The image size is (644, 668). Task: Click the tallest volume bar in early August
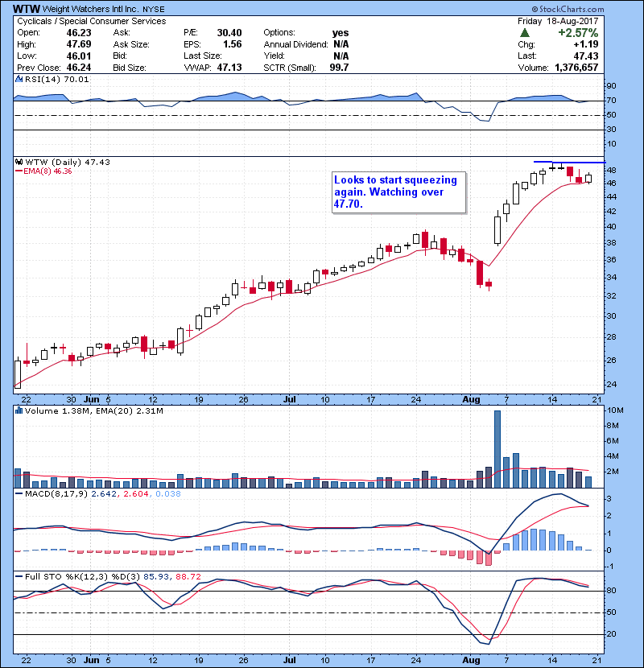pyautogui.click(x=497, y=449)
